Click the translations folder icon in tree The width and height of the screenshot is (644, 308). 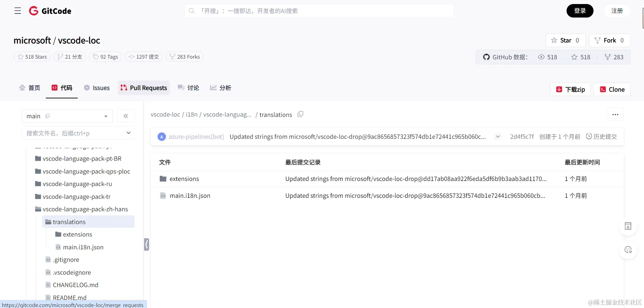[x=48, y=222]
